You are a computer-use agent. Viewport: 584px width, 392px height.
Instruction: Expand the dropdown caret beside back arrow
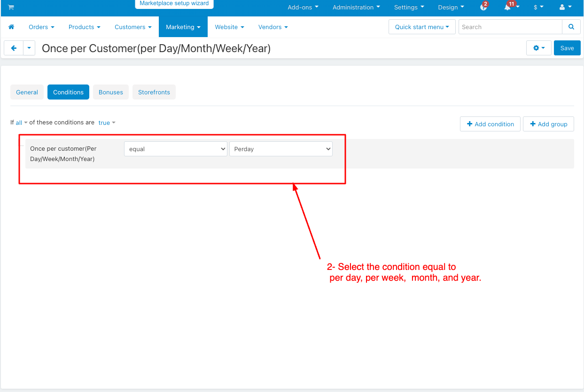(29, 48)
